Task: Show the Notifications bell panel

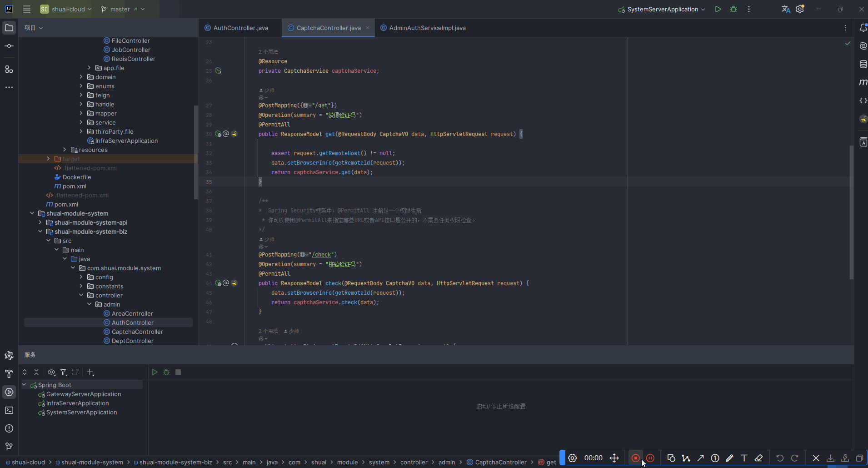Action: 863,28
